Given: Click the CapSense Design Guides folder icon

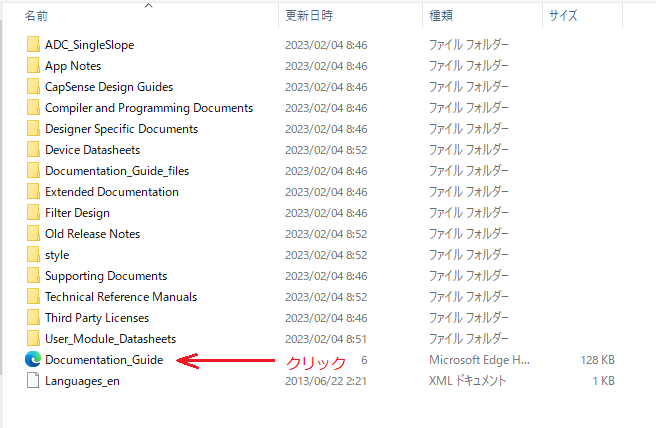Looking at the screenshot, I should click(33, 86).
